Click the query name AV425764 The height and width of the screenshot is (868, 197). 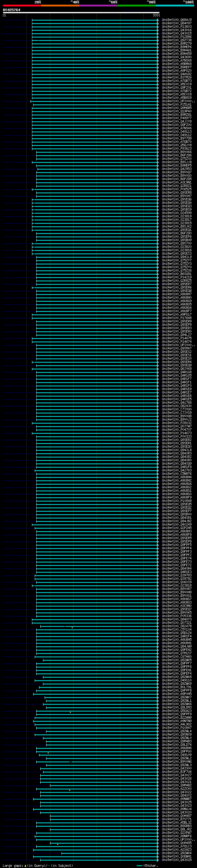pos(11,10)
